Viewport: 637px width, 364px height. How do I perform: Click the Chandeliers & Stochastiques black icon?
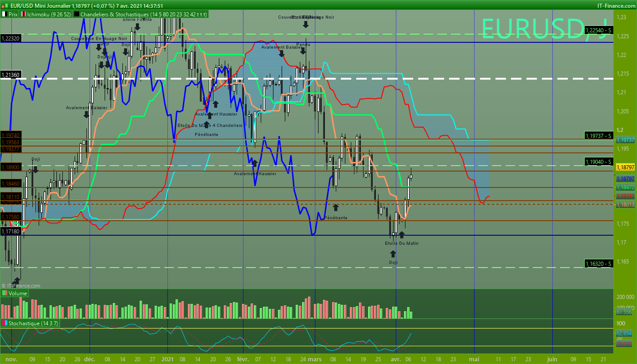76,14
